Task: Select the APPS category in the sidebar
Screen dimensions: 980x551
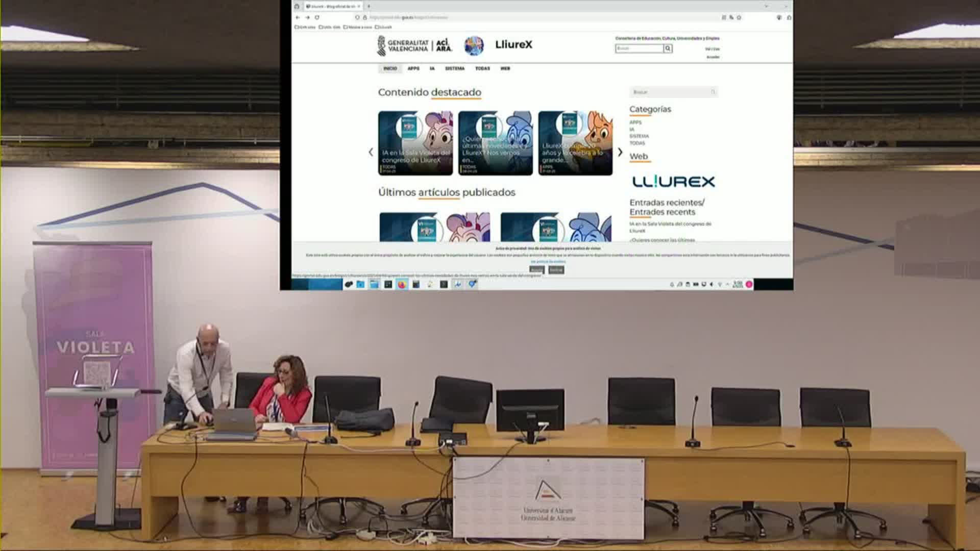Action: point(635,122)
